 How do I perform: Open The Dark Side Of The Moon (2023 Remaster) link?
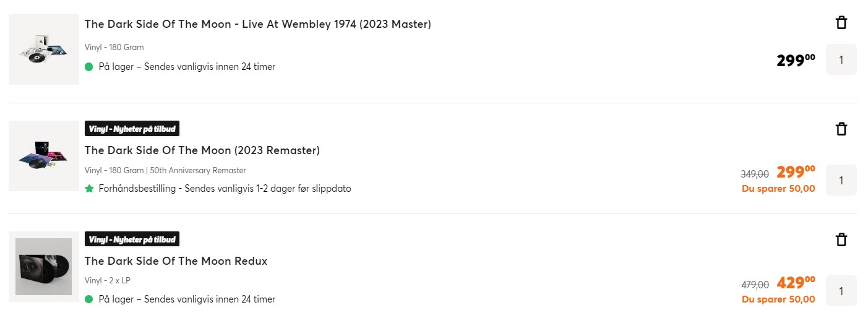pyautogui.click(x=202, y=150)
